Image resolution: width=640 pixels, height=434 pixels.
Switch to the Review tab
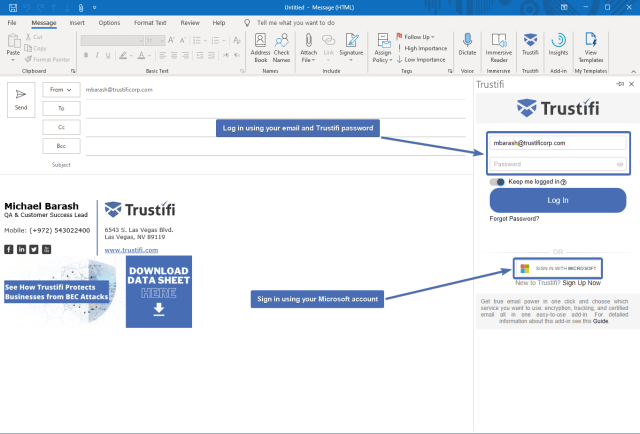click(x=190, y=23)
